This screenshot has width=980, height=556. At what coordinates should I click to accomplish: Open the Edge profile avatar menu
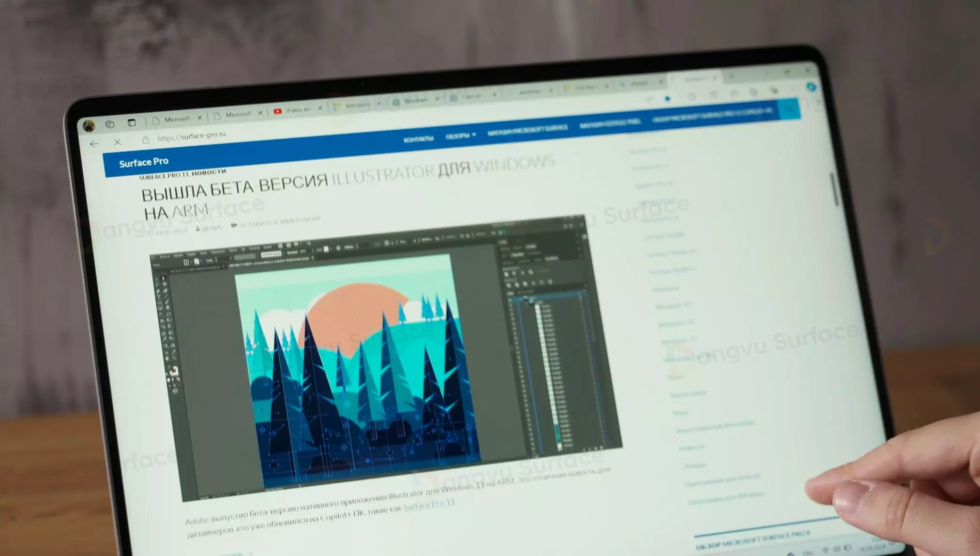click(89, 126)
